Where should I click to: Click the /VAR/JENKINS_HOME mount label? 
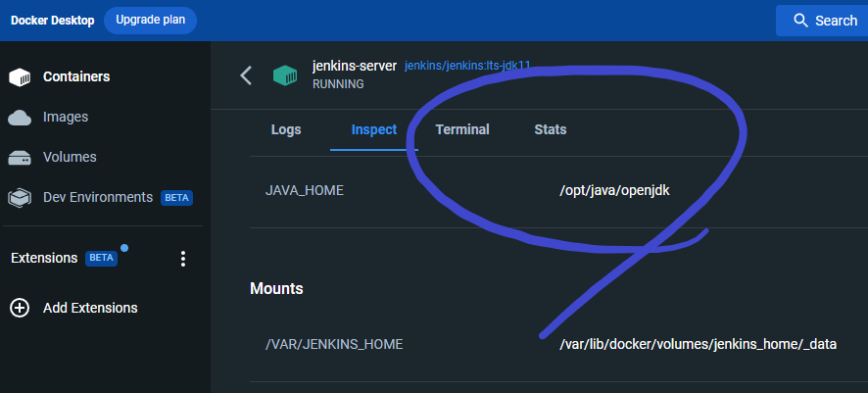pos(334,344)
